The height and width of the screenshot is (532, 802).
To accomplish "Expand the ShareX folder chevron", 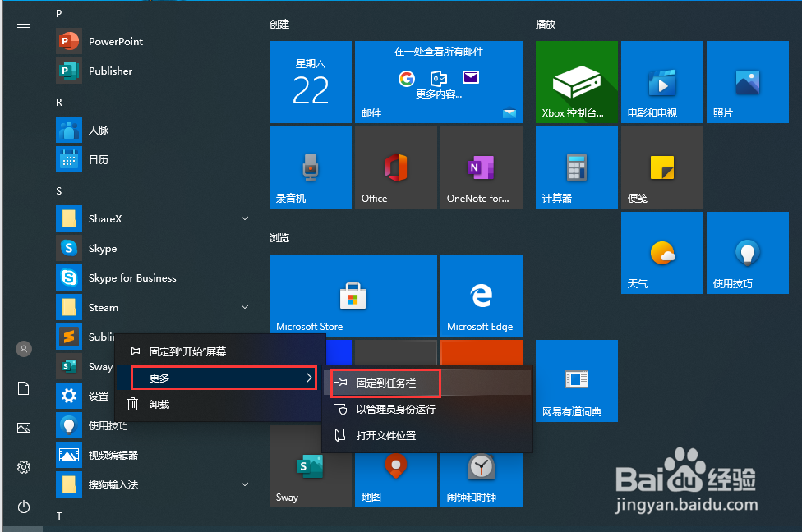I will 245,218.
